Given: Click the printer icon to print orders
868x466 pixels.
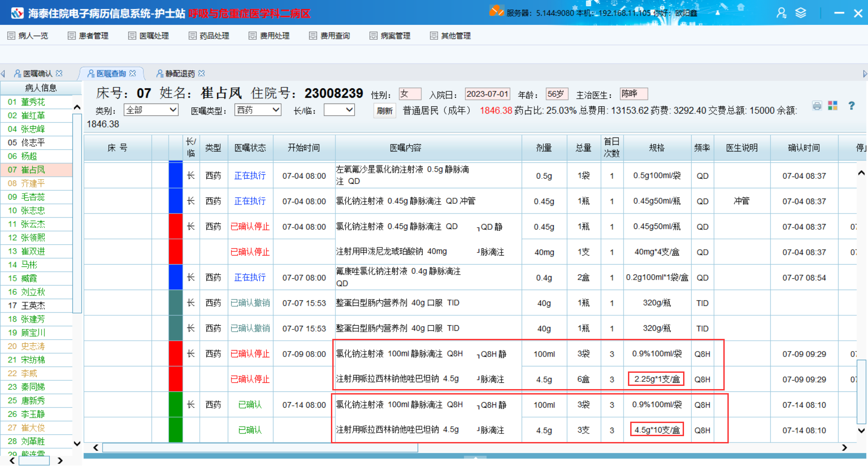Looking at the screenshot, I should pos(817,106).
